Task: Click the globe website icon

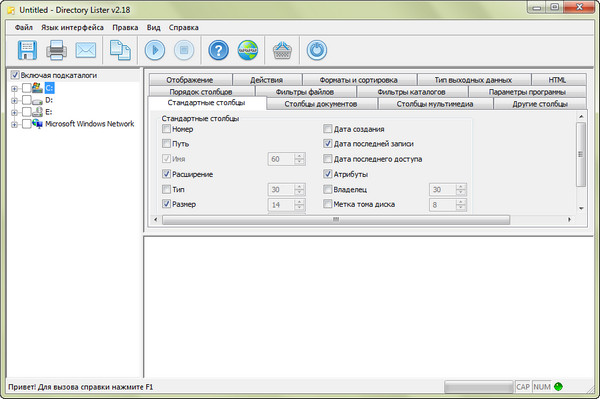Action: (x=248, y=50)
